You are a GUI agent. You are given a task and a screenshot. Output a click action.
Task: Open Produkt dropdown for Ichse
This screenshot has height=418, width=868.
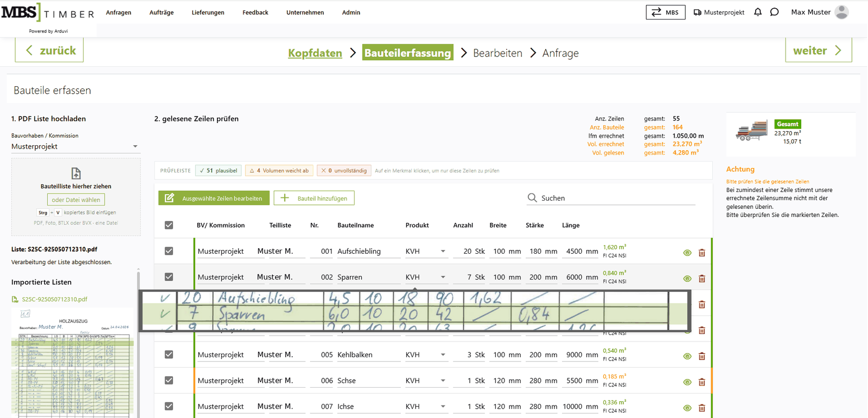coord(426,406)
